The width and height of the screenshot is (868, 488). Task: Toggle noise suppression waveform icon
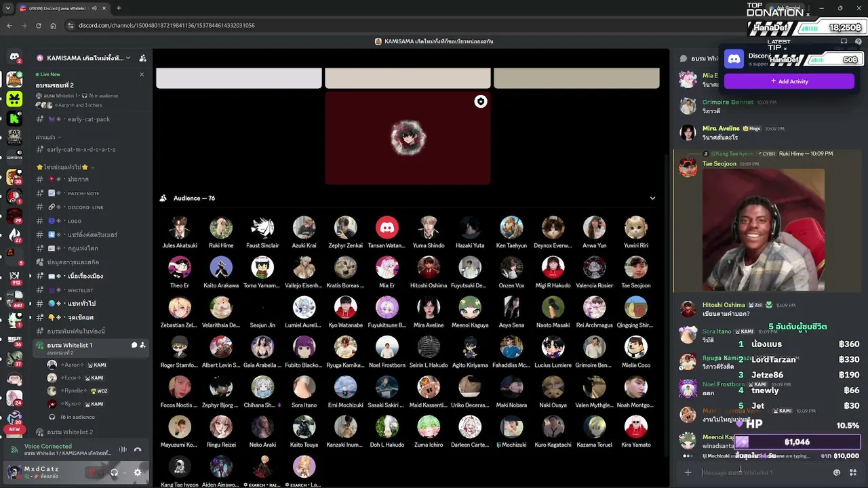[x=123, y=449]
